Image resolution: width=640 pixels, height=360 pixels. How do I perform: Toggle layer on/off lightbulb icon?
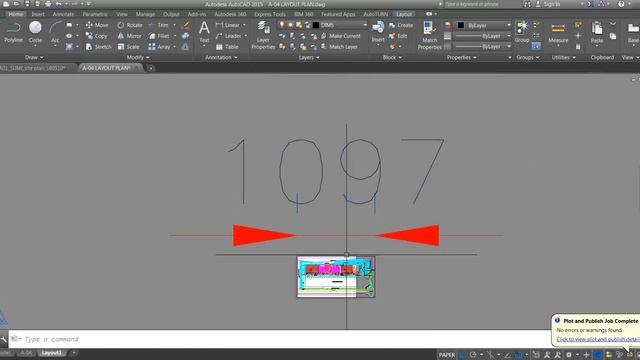point(281,25)
